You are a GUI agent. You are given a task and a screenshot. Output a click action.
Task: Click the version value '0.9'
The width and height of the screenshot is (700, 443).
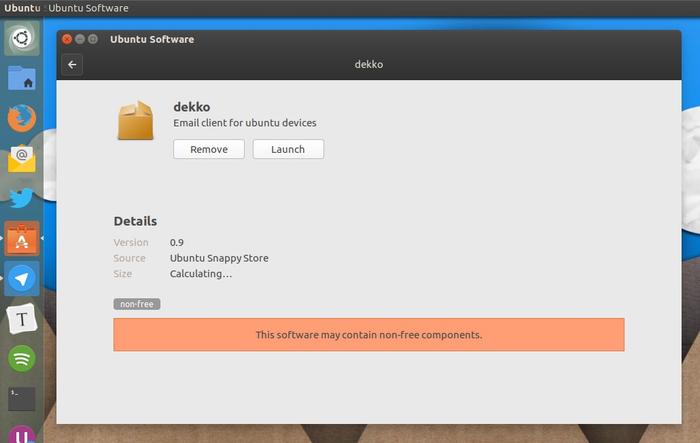pos(177,242)
